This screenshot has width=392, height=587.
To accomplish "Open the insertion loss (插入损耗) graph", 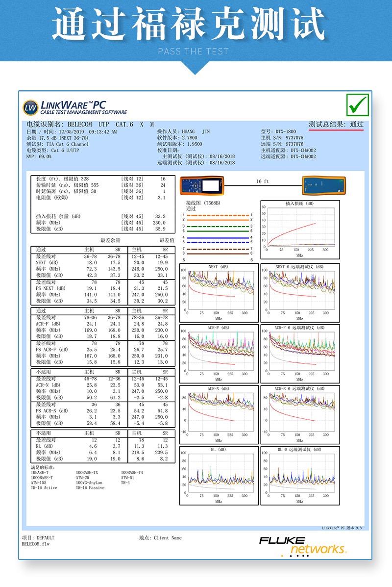I will click(x=300, y=230).
